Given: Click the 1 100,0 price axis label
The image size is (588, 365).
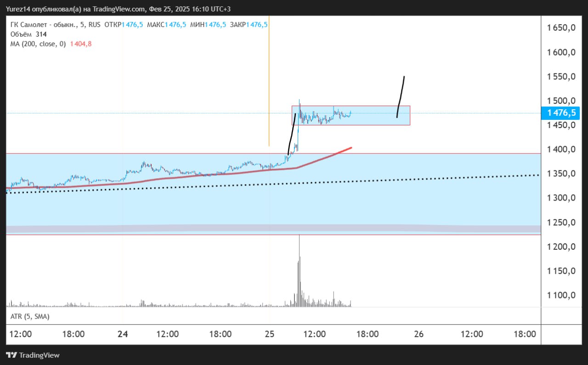Looking at the screenshot, I should coord(561,296).
